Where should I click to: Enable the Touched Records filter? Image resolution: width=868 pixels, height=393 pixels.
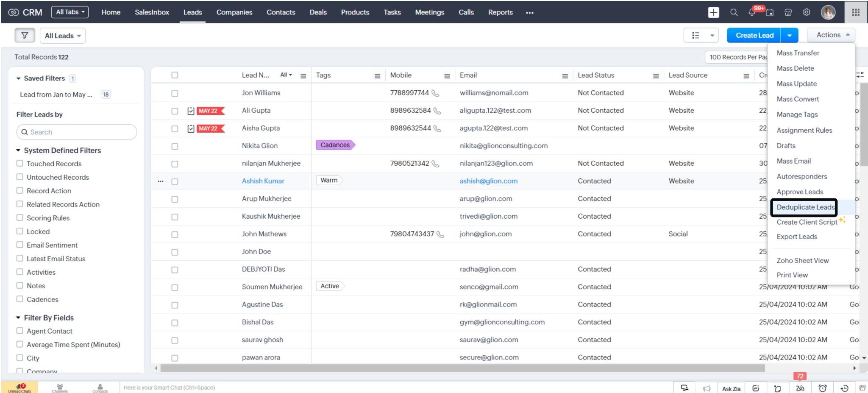pyautogui.click(x=20, y=163)
